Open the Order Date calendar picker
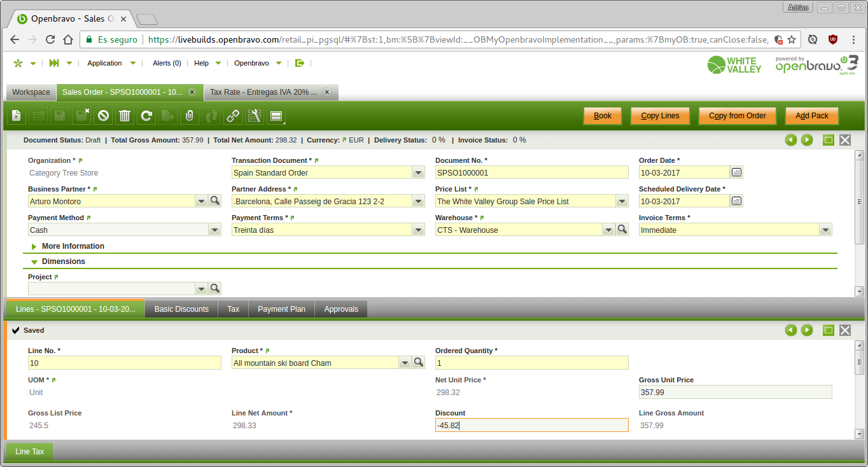 736,172
